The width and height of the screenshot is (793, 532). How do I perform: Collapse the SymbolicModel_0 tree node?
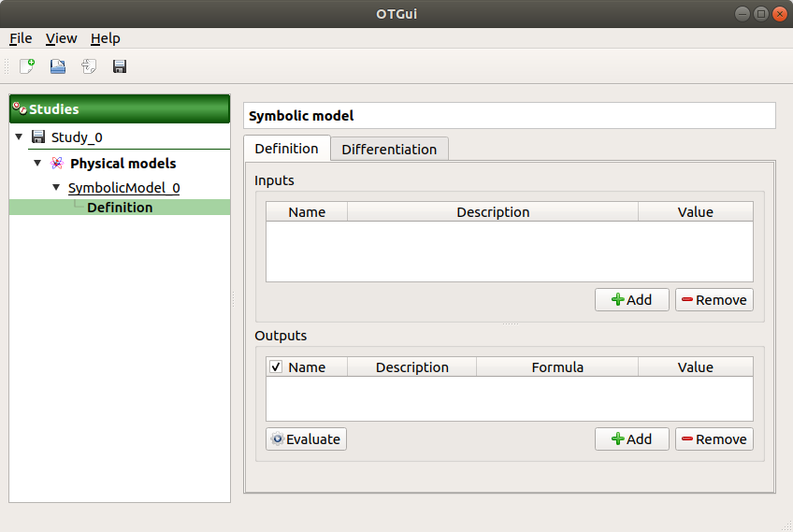[x=56, y=188]
